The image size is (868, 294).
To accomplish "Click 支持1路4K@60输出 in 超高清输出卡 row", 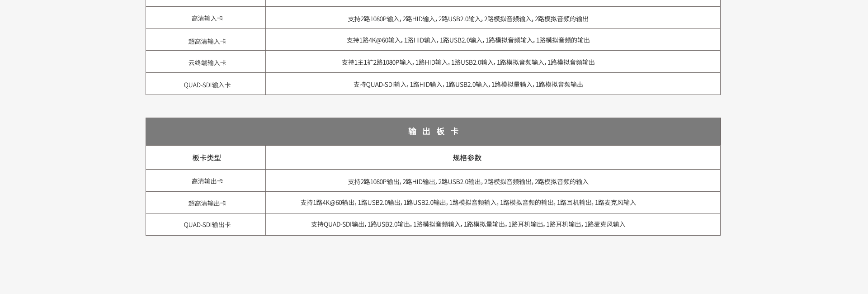I will [327, 203].
